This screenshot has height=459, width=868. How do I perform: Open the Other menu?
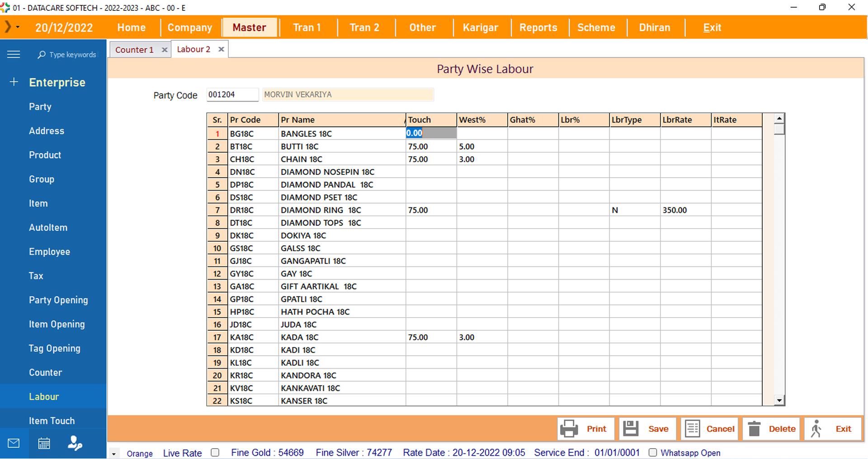(423, 28)
